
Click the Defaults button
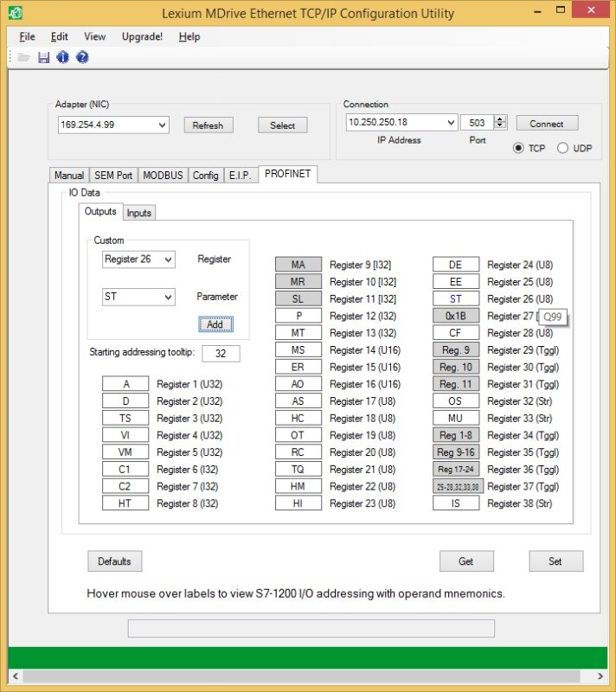pos(115,561)
